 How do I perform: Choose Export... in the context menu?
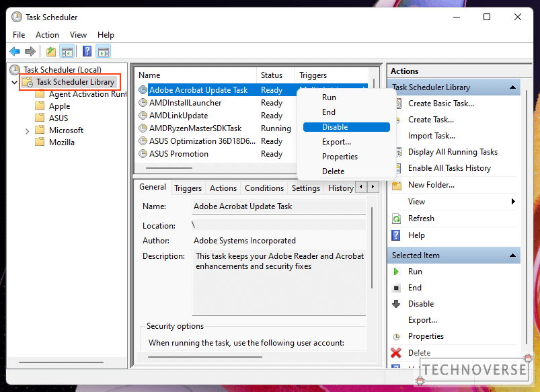(x=346, y=142)
